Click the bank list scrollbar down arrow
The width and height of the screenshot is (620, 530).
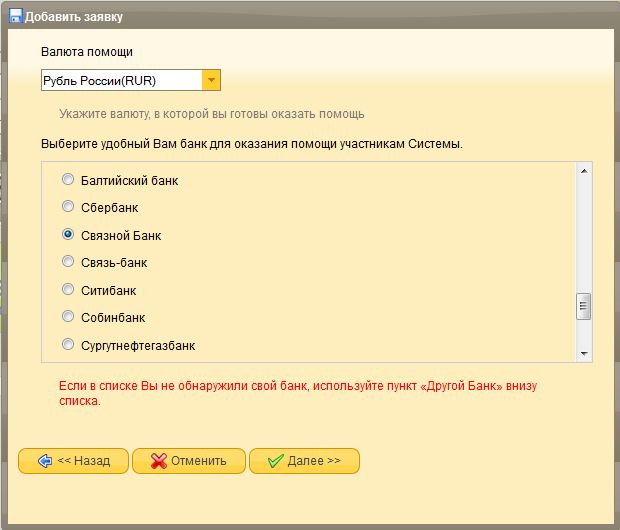584,353
